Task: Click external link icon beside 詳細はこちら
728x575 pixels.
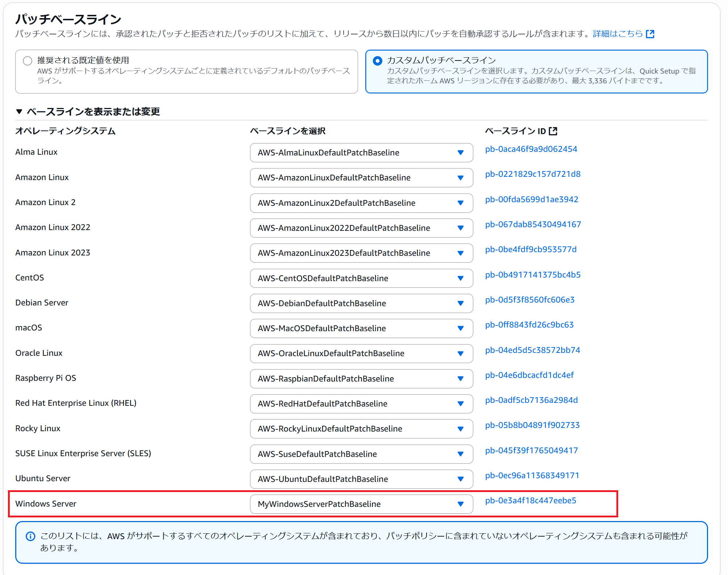Action: tap(650, 34)
